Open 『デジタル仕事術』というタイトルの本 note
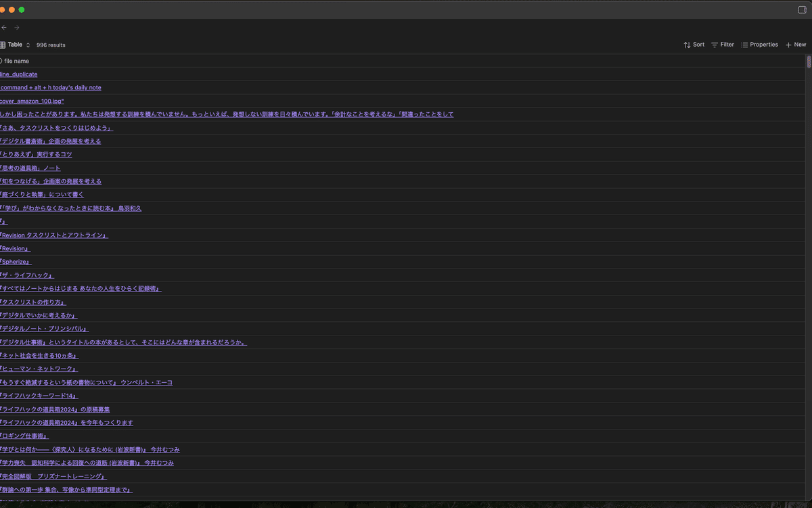Screen dimensions: 812x508 coord(124,342)
